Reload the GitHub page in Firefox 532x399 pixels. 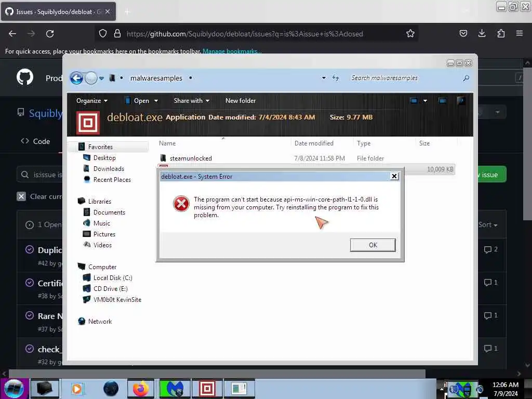[x=50, y=34]
